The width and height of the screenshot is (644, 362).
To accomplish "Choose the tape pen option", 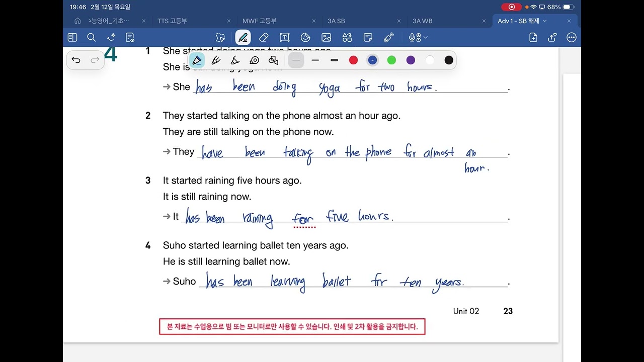I will click(x=254, y=60).
